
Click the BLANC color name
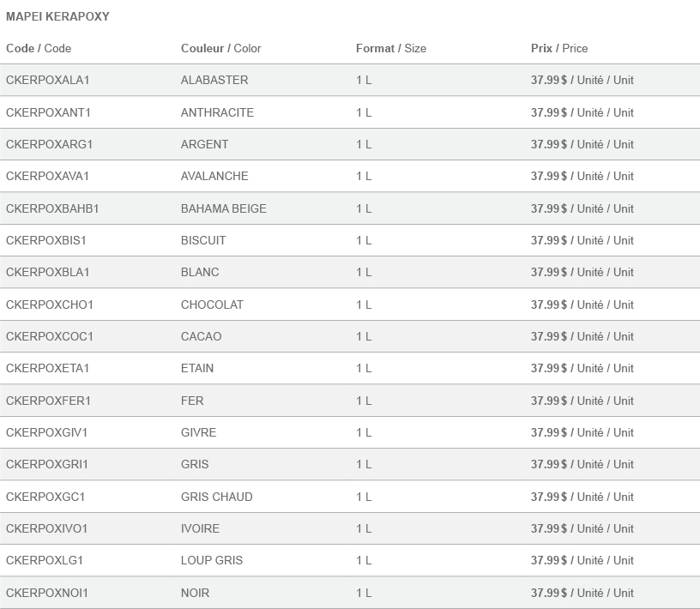tap(200, 272)
